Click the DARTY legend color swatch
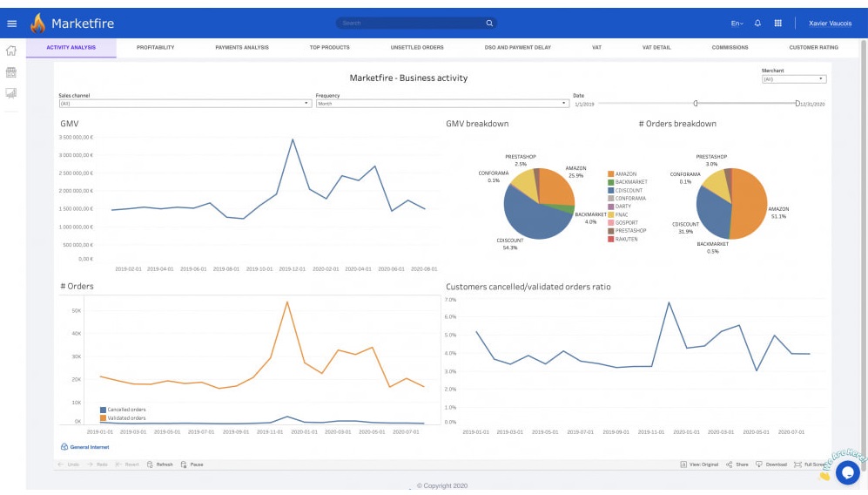The image size is (868, 495). pos(610,207)
